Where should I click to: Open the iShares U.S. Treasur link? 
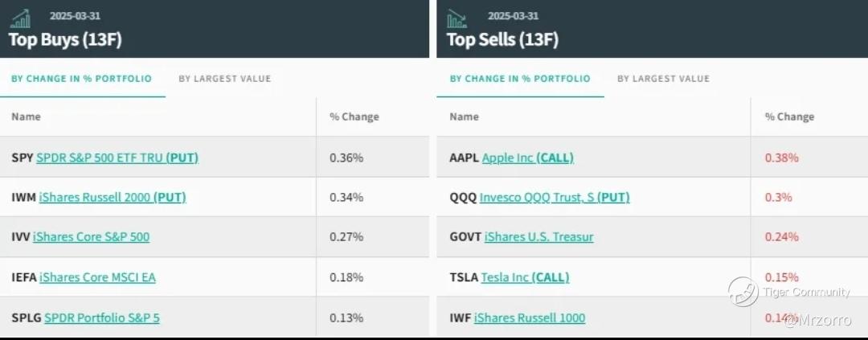point(539,236)
